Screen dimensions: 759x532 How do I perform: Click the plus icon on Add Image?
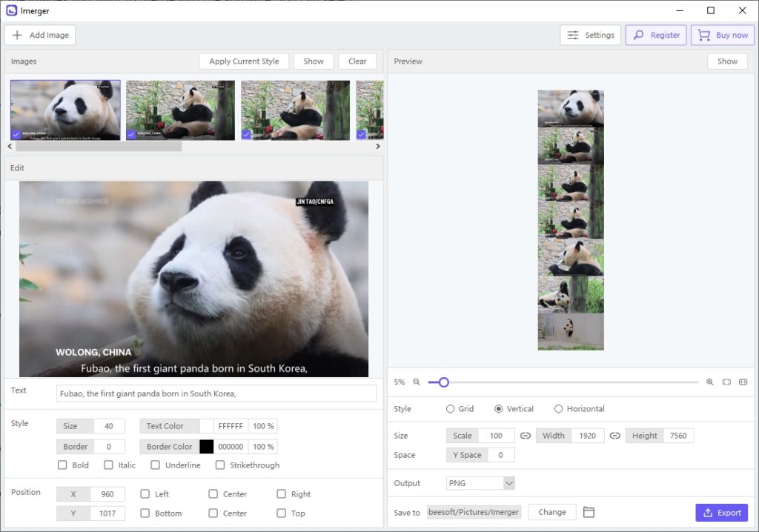pyautogui.click(x=17, y=35)
